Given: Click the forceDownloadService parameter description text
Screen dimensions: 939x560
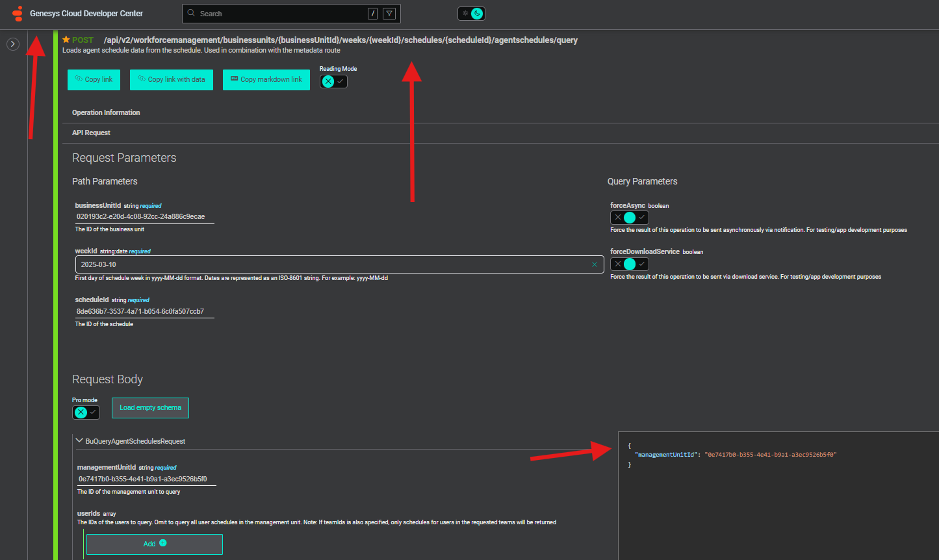Looking at the screenshot, I should click(745, 277).
